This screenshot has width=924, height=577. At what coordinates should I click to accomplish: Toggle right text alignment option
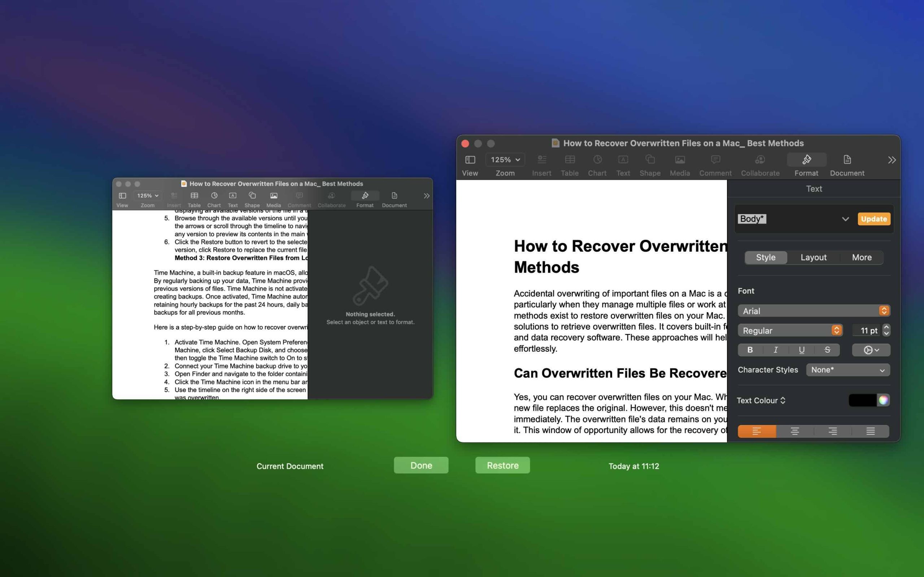coord(833,431)
